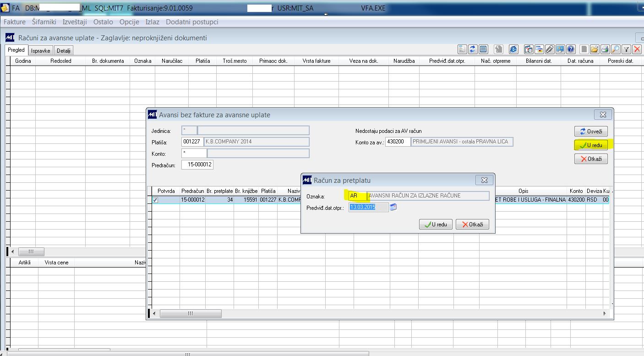Viewport: 644px width, 356px height.
Task: Click the document list icon in toolbar
Action: (462, 49)
